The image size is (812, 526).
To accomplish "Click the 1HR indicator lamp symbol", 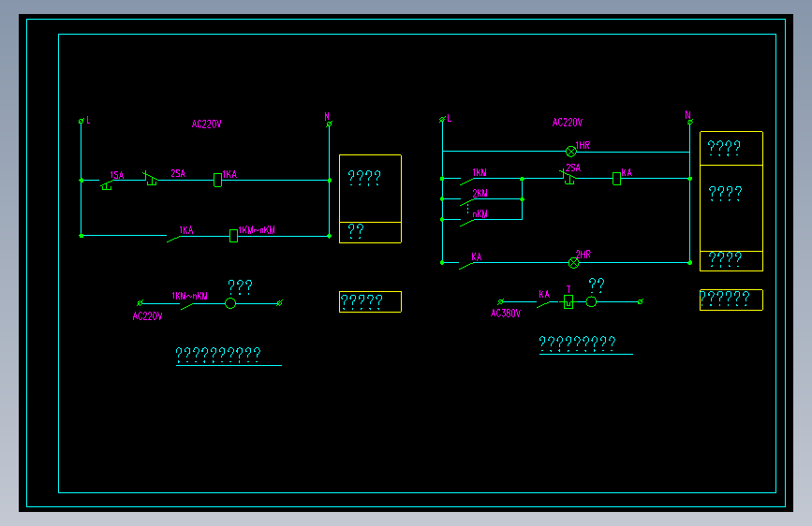I will [570, 152].
